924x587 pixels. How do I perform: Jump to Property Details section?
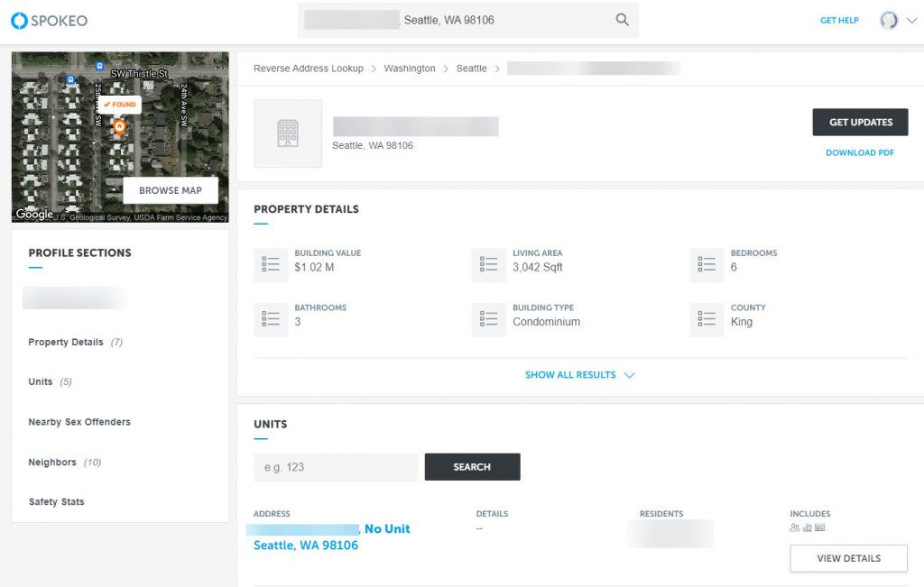coord(76,342)
